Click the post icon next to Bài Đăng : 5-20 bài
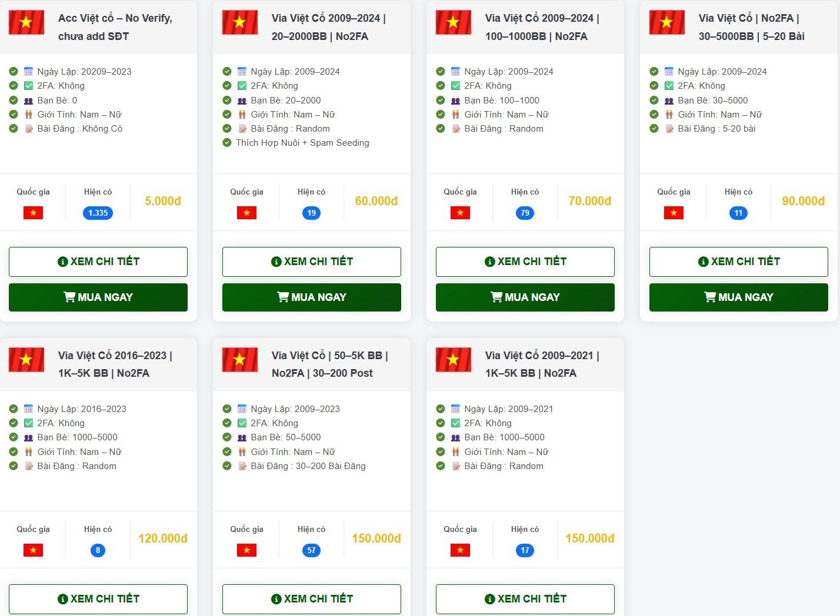840x616 pixels. pos(669,129)
